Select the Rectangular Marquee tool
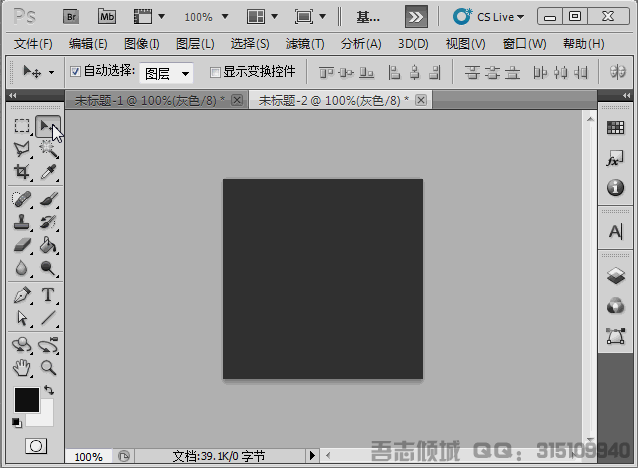This screenshot has width=638, height=468. click(22, 126)
